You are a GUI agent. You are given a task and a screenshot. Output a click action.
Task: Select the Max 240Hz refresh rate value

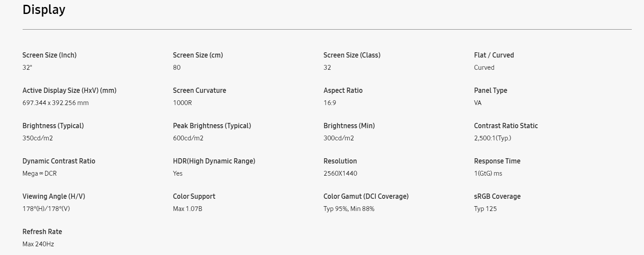click(x=38, y=244)
